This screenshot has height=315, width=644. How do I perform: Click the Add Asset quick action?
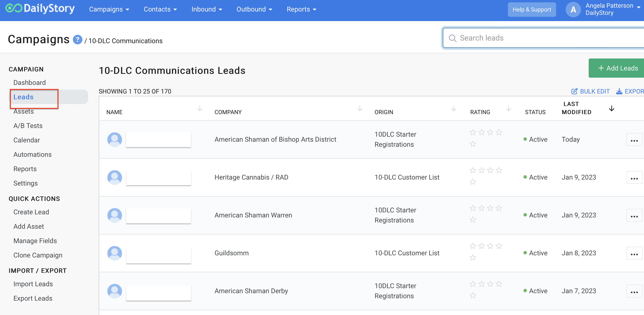[x=29, y=227]
